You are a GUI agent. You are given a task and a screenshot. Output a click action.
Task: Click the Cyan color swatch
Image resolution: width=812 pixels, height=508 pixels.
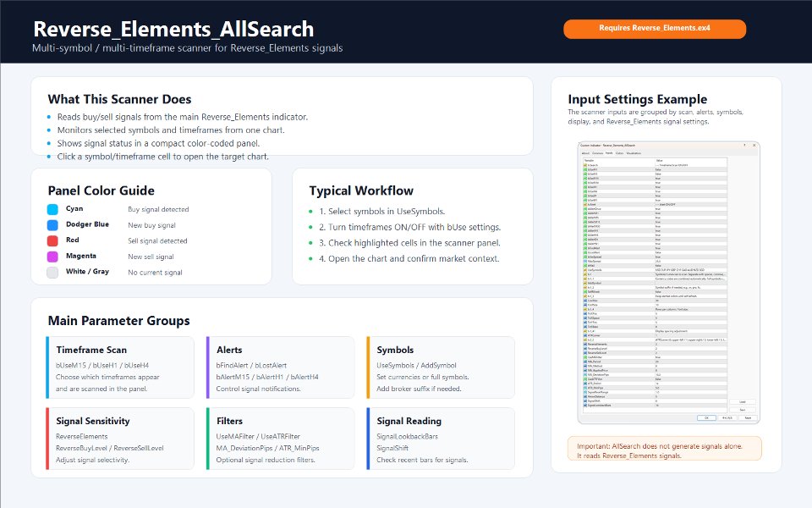52,209
